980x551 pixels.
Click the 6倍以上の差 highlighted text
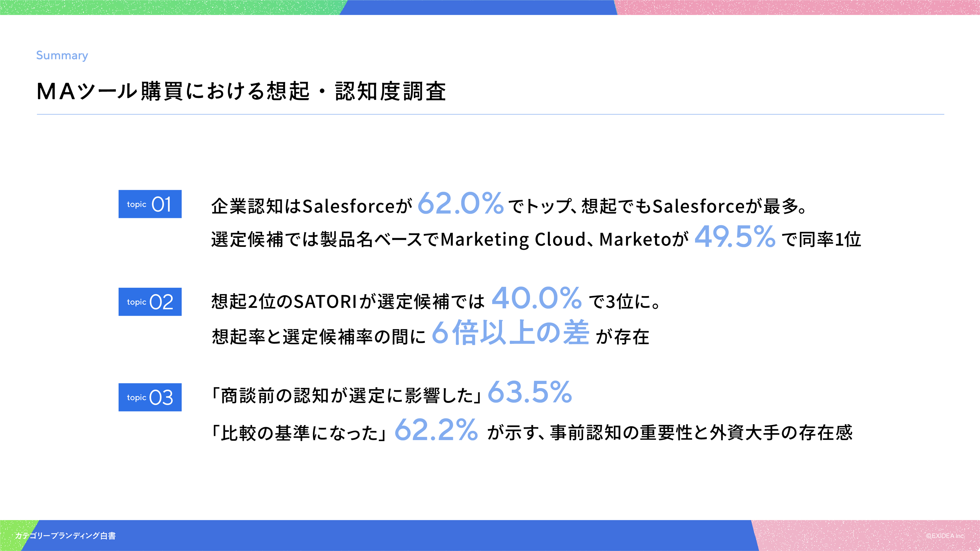(x=511, y=333)
